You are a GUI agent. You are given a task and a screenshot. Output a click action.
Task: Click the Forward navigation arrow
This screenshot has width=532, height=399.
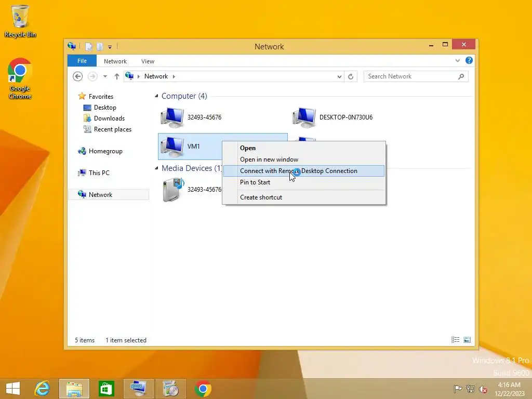pyautogui.click(x=92, y=76)
